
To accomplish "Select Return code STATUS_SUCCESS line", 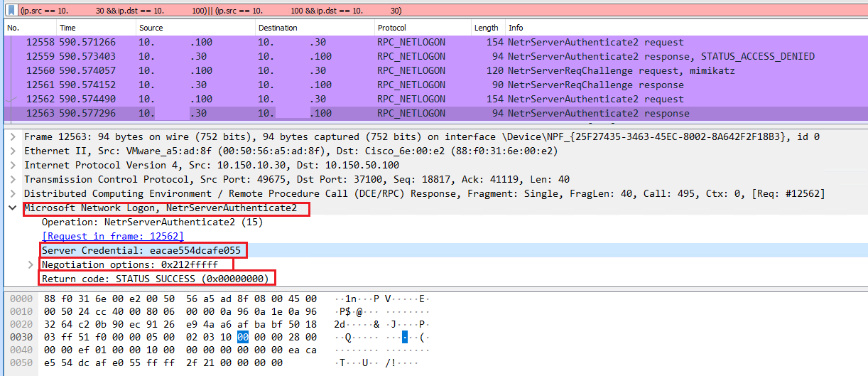I will pos(157,279).
